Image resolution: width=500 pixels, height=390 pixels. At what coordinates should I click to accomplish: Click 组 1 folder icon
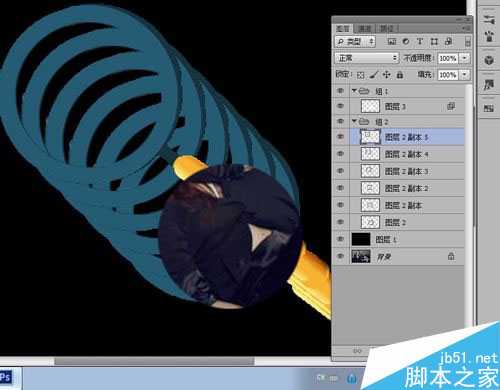pos(364,91)
